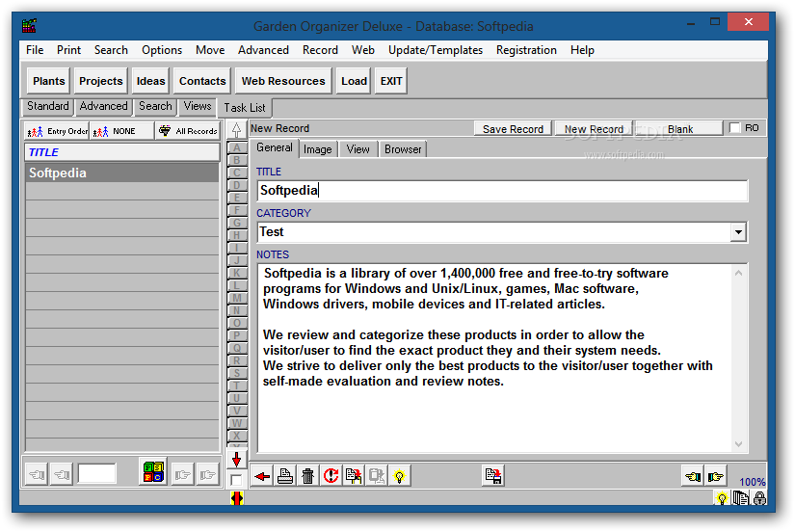Image resolution: width=795 pixels, height=532 pixels.
Task: Switch to the Image tab
Action: click(317, 149)
